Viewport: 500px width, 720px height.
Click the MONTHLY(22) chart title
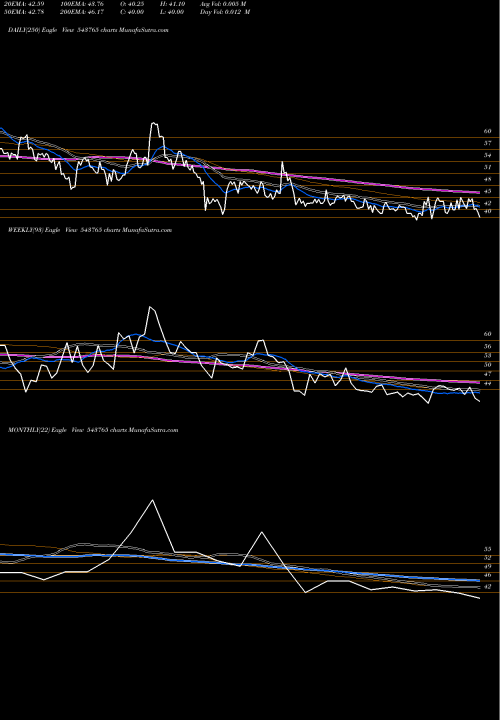point(93,430)
